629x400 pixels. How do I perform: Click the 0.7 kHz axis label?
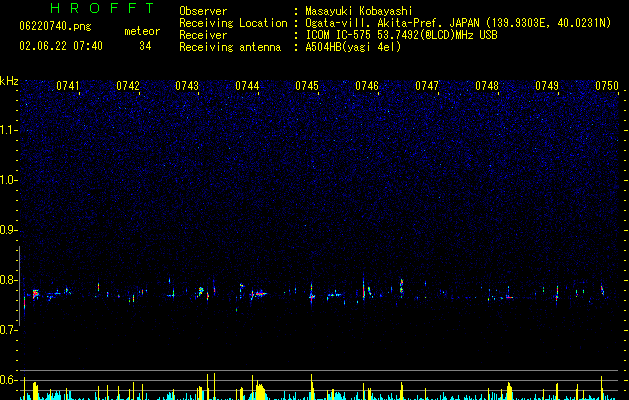pyautogui.click(x=9, y=330)
